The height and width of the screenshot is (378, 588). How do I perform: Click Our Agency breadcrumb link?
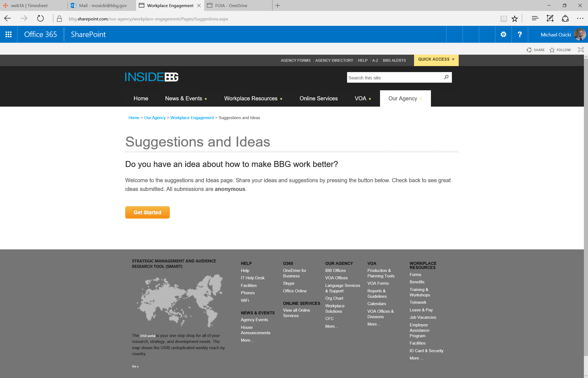pyautogui.click(x=155, y=118)
